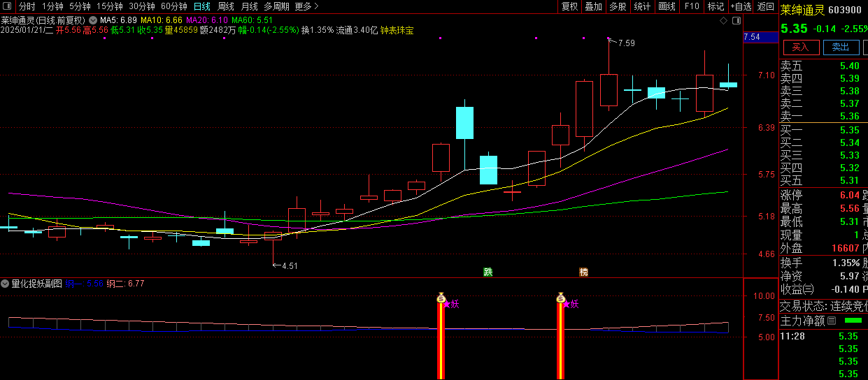Add stock via +自选 button
Screen dimensions: 868x380
[741, 6]
